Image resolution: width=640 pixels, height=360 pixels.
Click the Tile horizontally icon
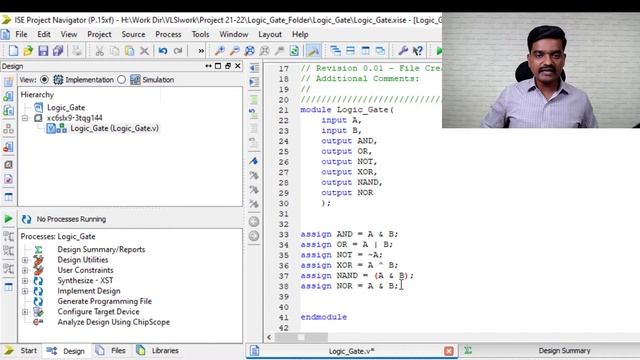[350, 51]
